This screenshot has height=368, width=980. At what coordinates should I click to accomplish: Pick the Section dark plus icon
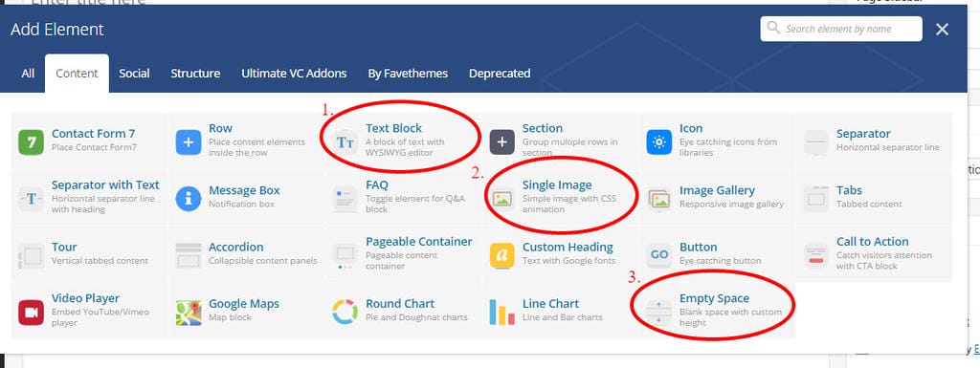[x=501, y=142]
